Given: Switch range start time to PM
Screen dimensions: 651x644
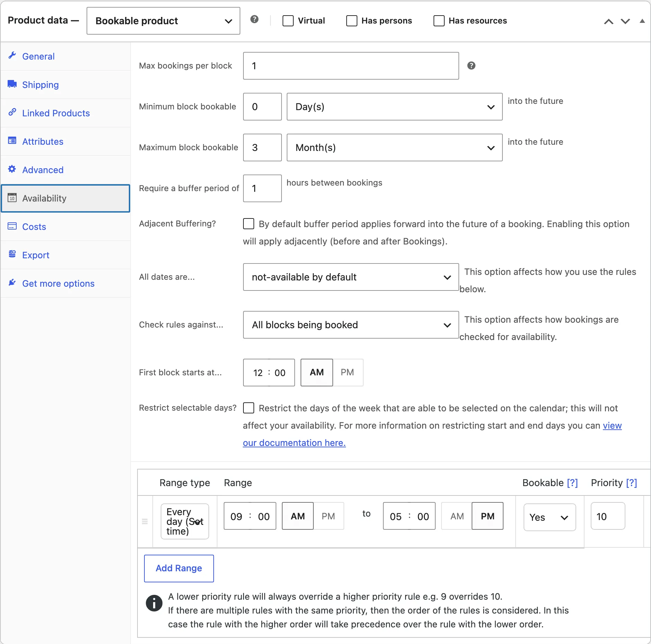Looking at the screenshot, I should pos(328,516).
